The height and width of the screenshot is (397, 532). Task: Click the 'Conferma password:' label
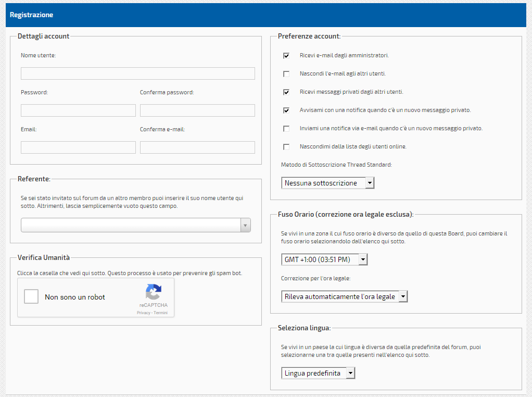tap(167, 92)
